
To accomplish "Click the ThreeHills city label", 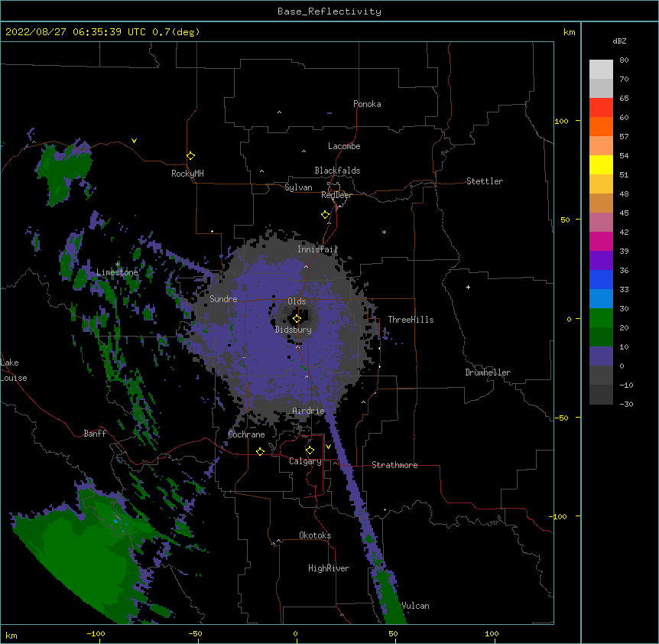I will (x=411, y=320).
